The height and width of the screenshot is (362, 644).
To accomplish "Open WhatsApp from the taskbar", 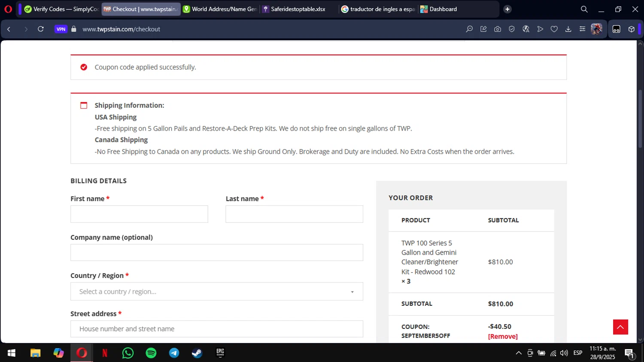I will click(128, 353).
